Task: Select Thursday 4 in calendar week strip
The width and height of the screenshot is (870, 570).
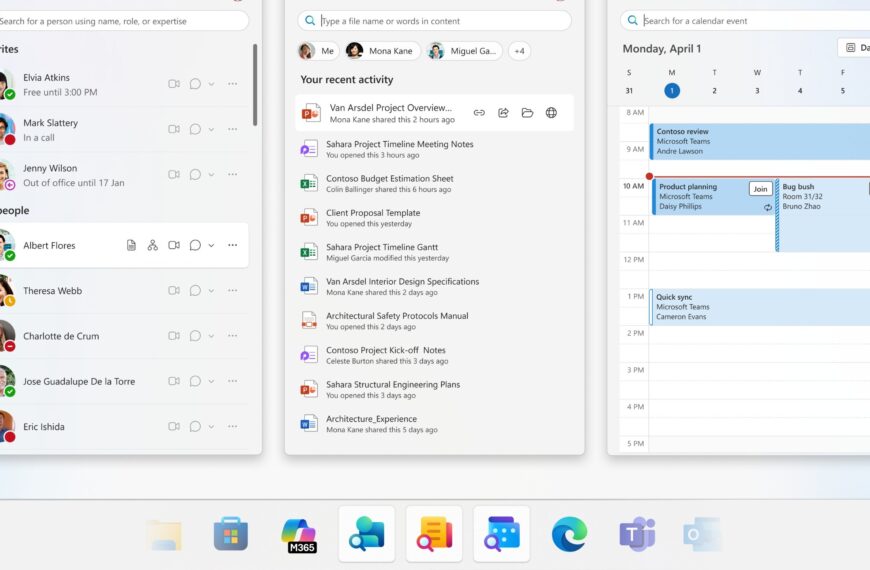Action: (x=800, y=90)
